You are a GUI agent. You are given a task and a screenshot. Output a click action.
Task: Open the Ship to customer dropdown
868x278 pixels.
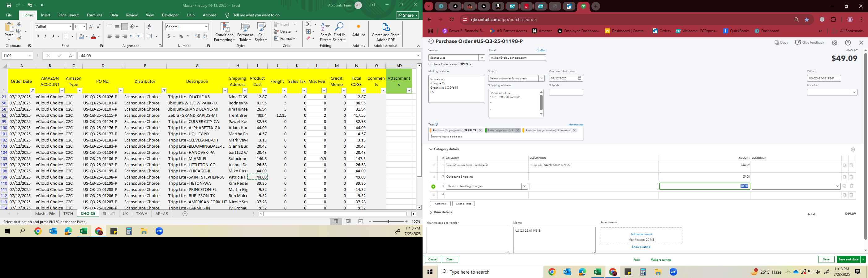click(541, 78)
